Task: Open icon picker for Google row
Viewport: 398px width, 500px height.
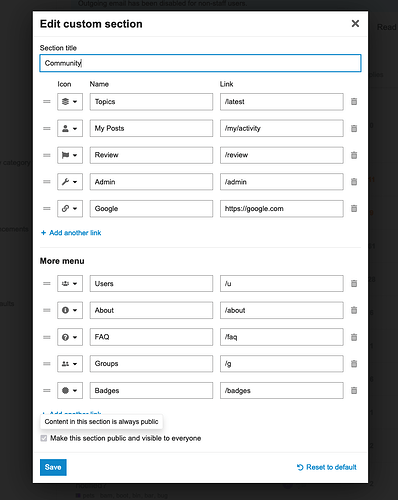Action: (70, 209)
